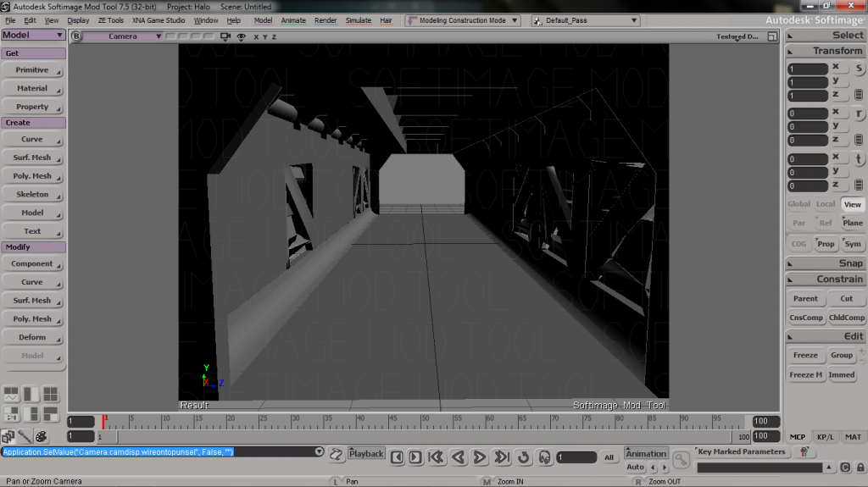Open the script editor icon beside the command line

point(336,455)
